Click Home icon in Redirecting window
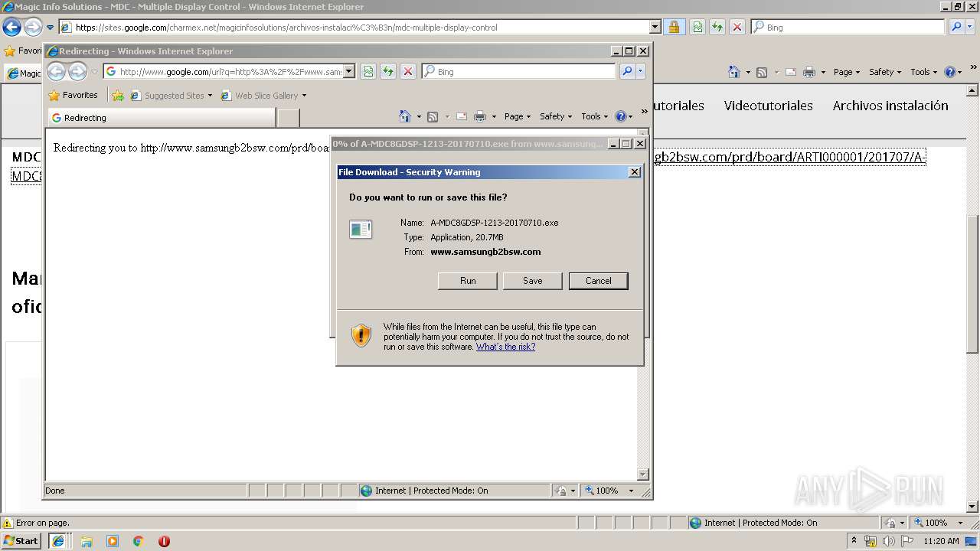The width and height of the screenshot is (980, 551). point(406,116)
